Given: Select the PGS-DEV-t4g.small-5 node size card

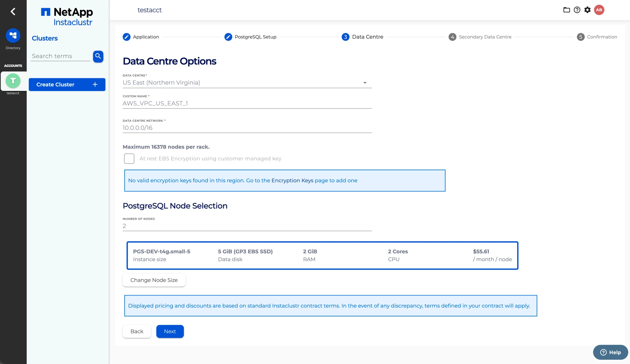Looking at the screenshot, I should 322,256.
